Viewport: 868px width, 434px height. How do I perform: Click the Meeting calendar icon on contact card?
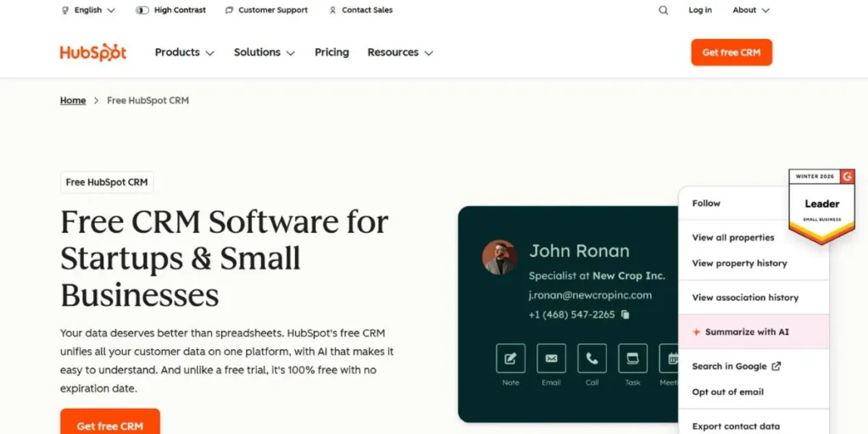[669, 359]
